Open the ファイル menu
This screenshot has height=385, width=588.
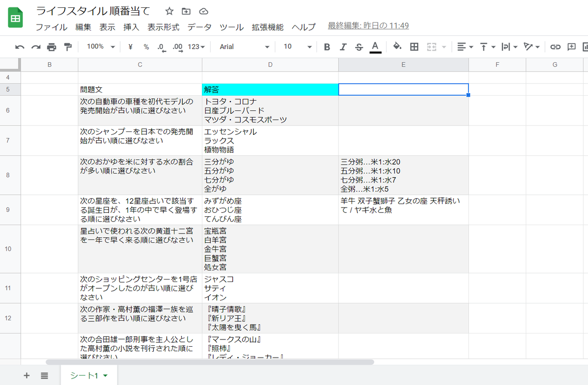click(x=51, y=27)
